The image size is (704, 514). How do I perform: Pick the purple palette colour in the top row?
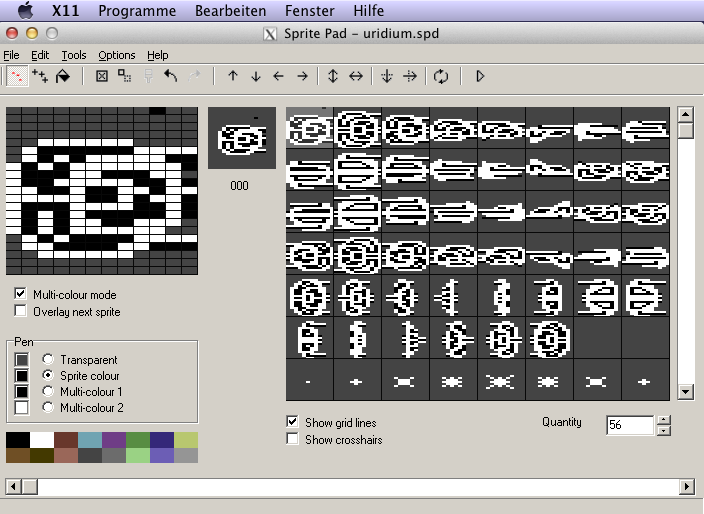click(x=114, y=440)
